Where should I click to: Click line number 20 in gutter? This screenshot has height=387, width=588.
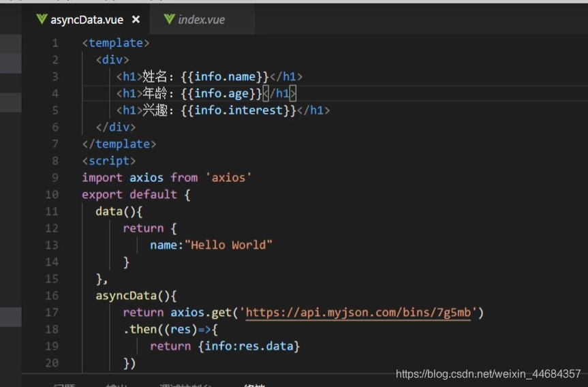[52, 363]
